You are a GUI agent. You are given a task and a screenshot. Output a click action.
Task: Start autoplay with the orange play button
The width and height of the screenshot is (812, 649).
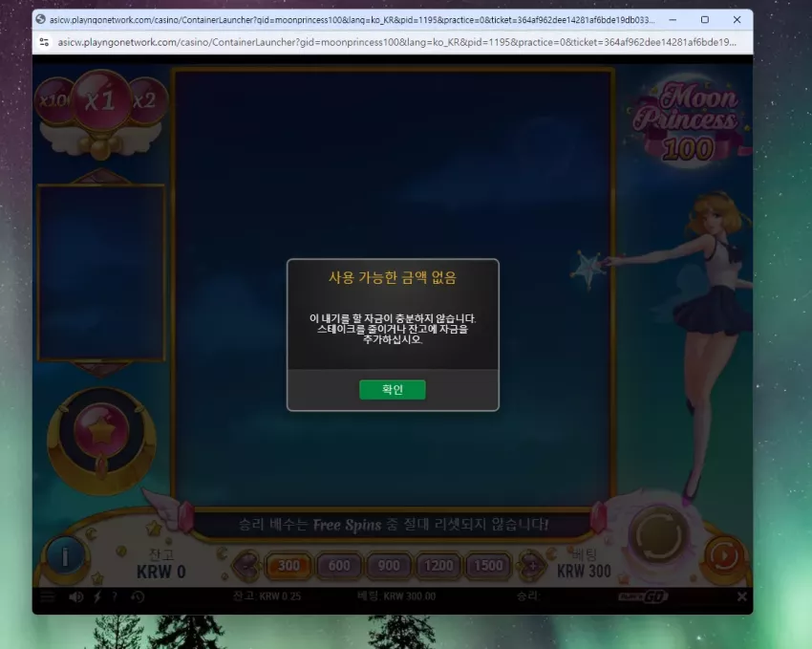724,556
